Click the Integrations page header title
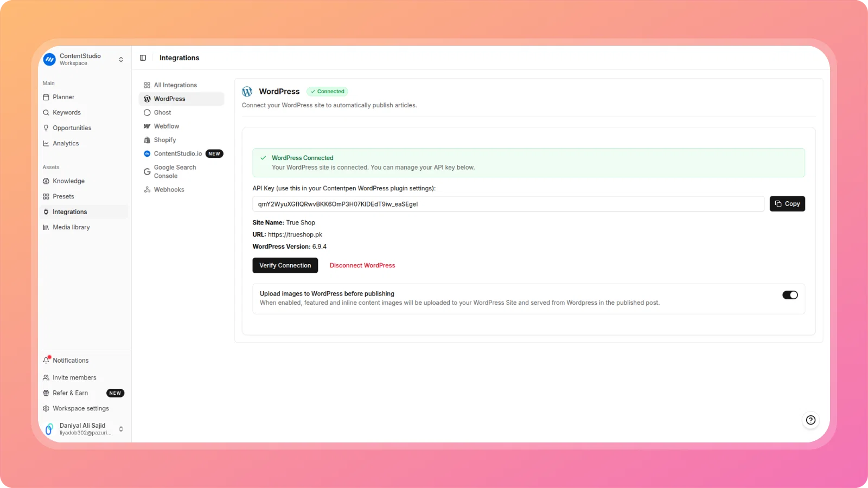 179,58
